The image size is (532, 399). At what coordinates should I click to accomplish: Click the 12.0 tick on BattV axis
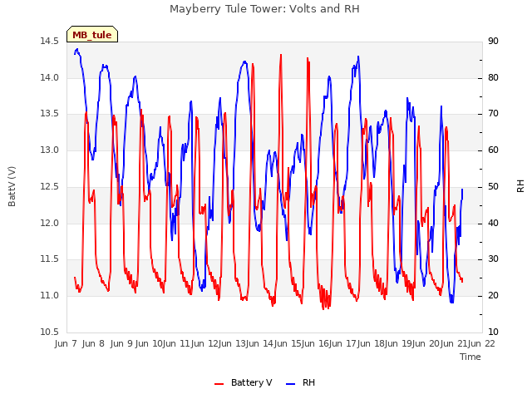(x=50, y=224)
